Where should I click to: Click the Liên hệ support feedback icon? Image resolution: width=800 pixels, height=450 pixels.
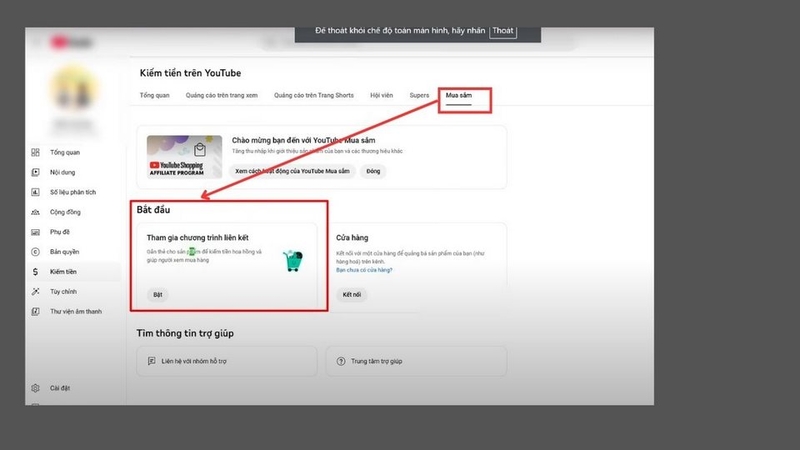click(152, 361)
